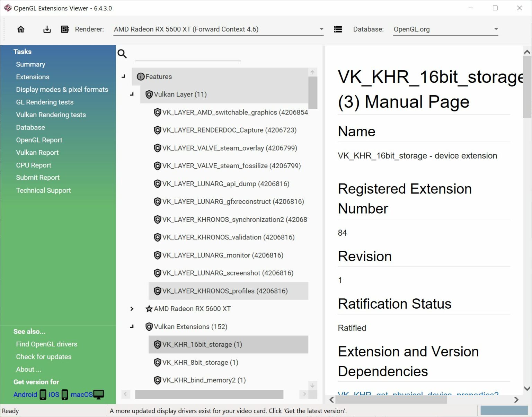Click the tree vertical scrollbar thumb
The image size is (532, 417).
(313, 92)
